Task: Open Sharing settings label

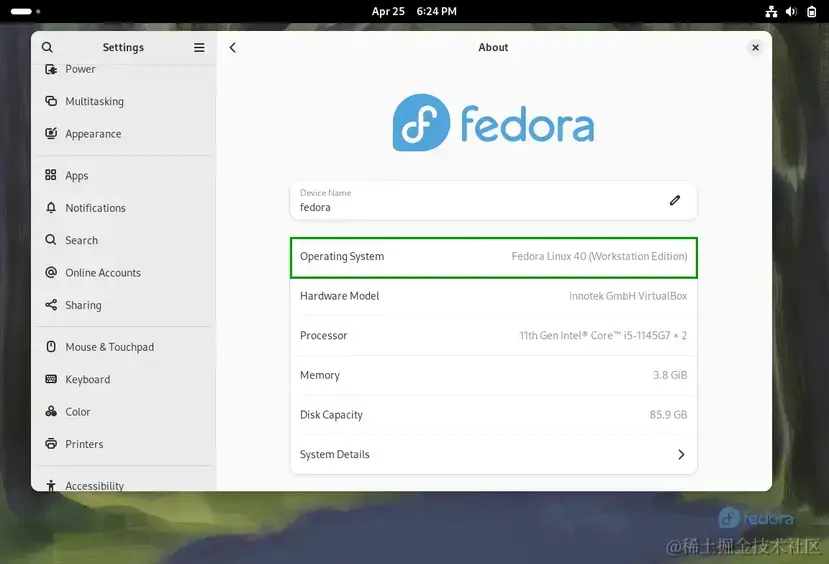Action: 83,305
